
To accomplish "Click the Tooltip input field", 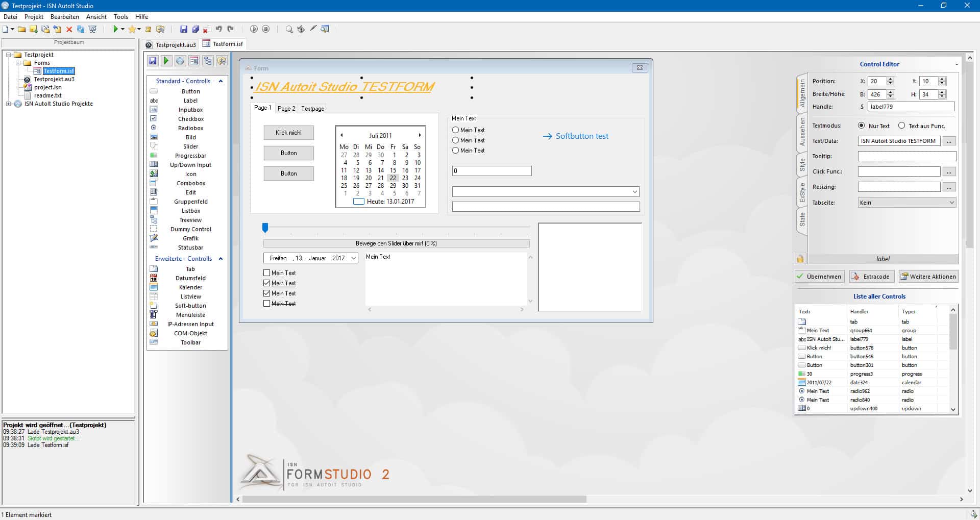I will (906, 156).
